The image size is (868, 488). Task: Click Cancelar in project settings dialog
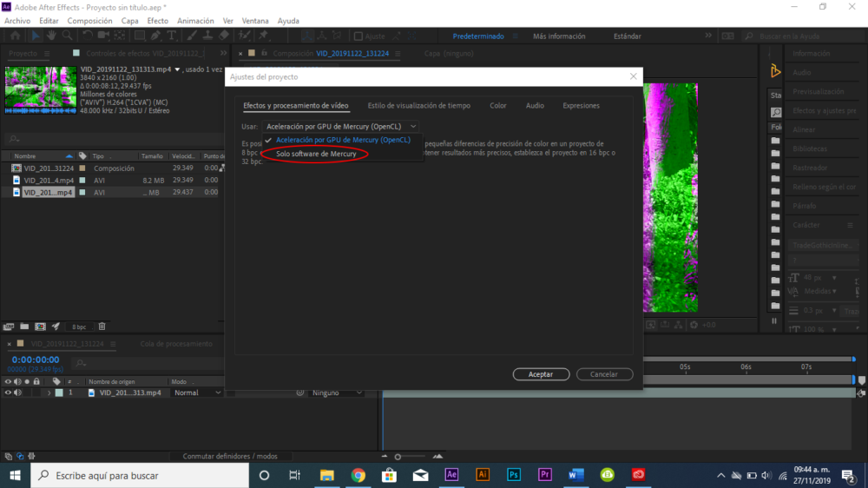click(x=603, y=374)
